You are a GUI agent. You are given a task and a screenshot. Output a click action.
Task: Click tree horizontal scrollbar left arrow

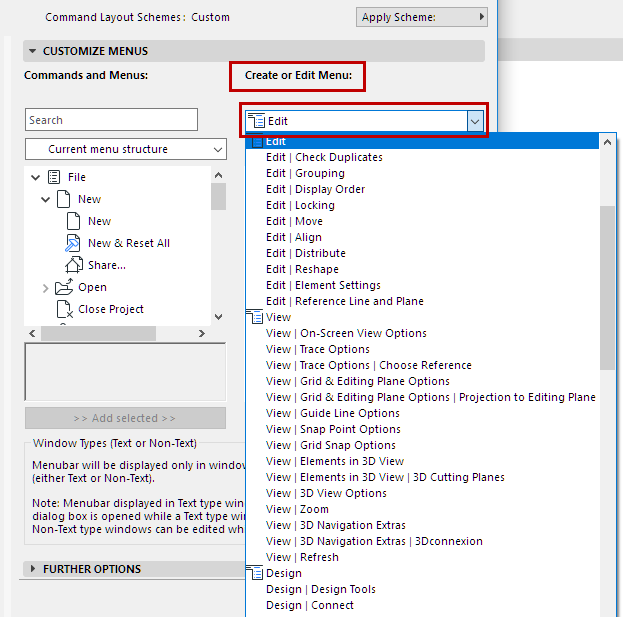click(32, 333)
